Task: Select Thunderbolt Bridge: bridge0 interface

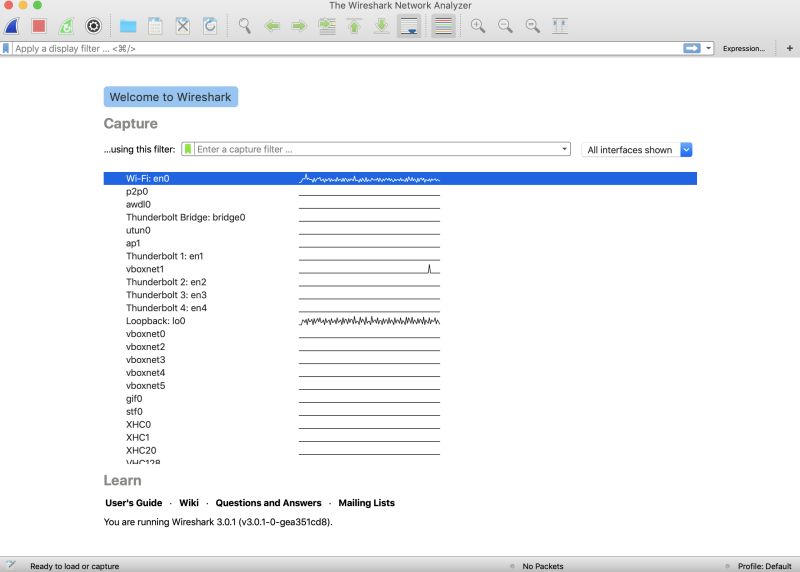Action: (400, 217)
